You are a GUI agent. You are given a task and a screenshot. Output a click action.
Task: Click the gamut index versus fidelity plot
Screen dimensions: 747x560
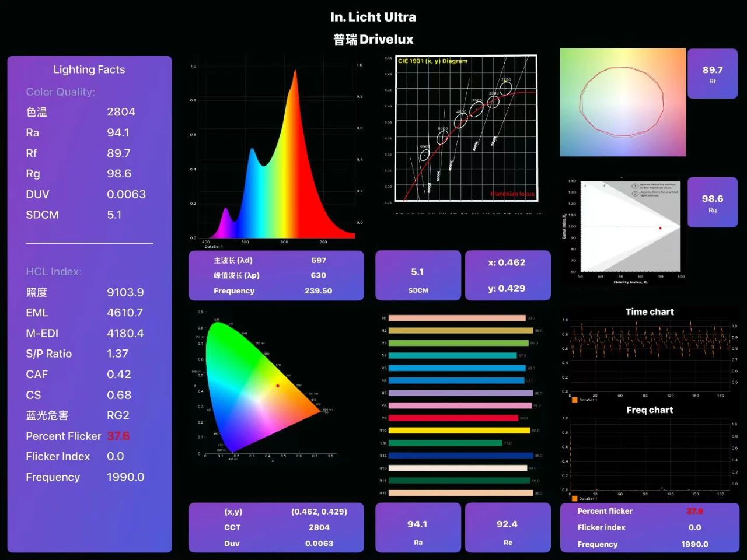coord(623,230)
